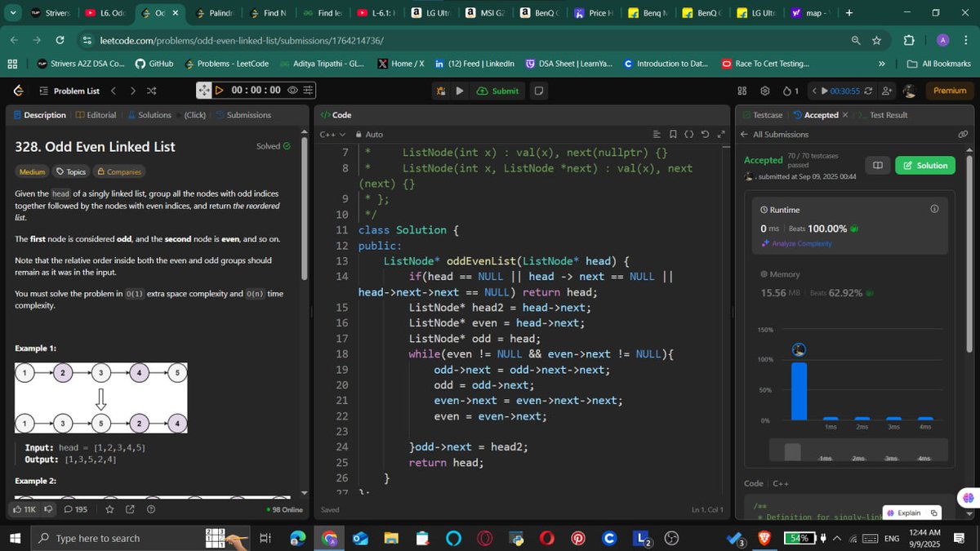Viewport: 980px width, 551px height.
Task: Click the LeetCode logo icon
Action: pos(20,91)
